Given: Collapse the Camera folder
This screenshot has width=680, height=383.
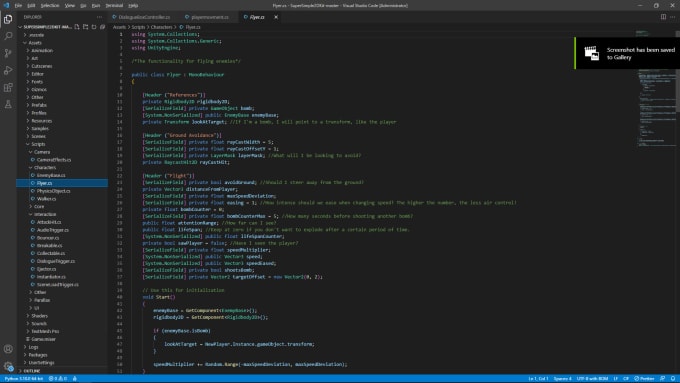Looking at the screenshot, I should coord(42,152).
